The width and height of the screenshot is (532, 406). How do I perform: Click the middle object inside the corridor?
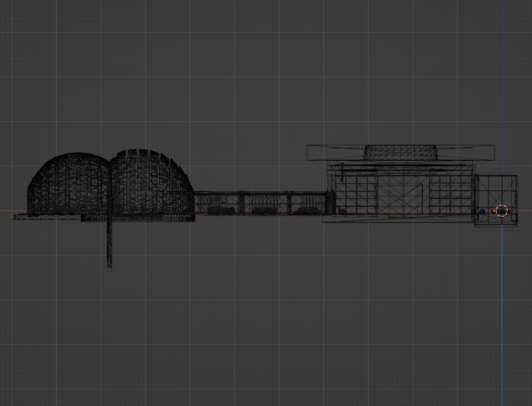pos(264,211)
